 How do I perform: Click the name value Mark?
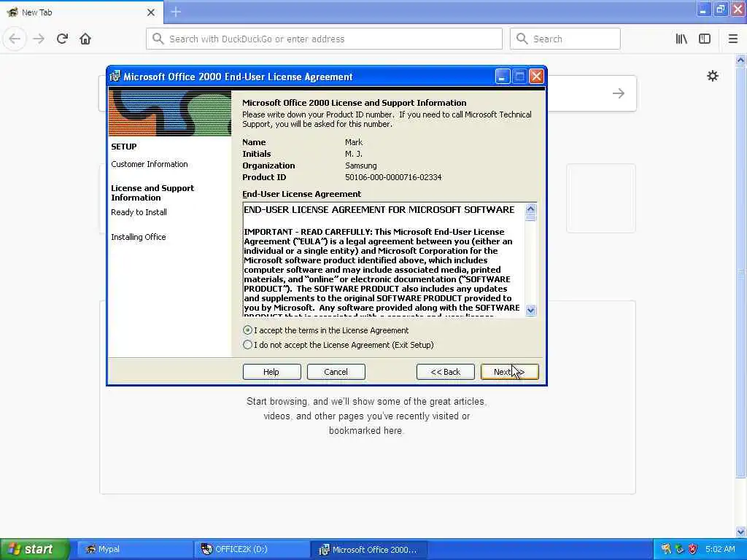tap(354, 142)
